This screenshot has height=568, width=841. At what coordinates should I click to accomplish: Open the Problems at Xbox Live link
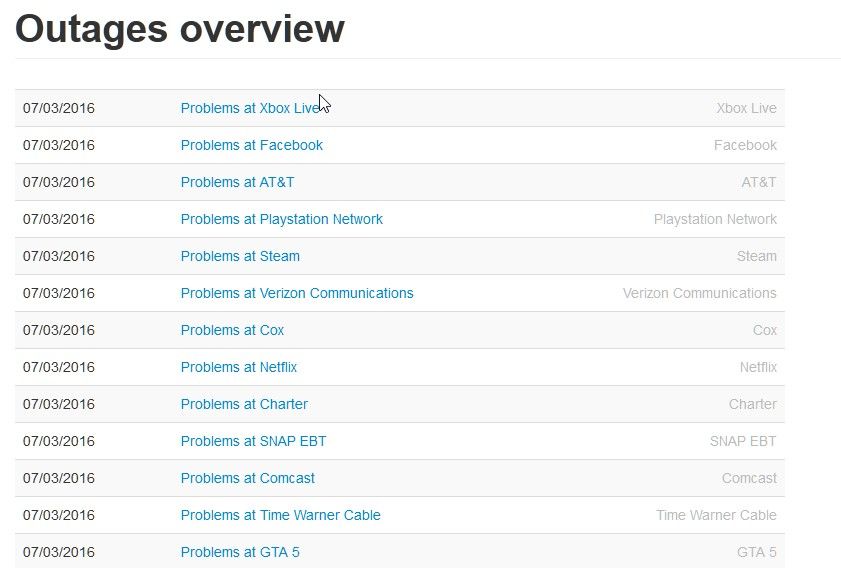coord(252,108)
